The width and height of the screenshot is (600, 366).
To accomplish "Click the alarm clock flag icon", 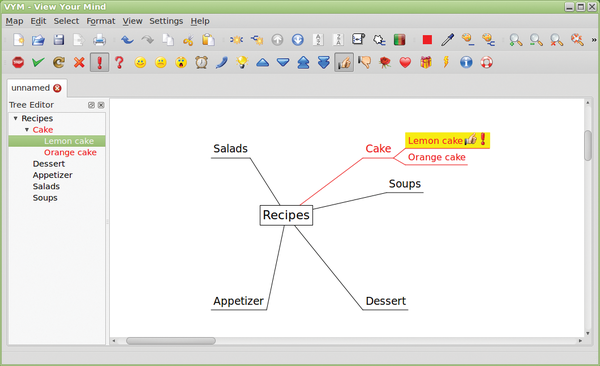I will (201, 62).
